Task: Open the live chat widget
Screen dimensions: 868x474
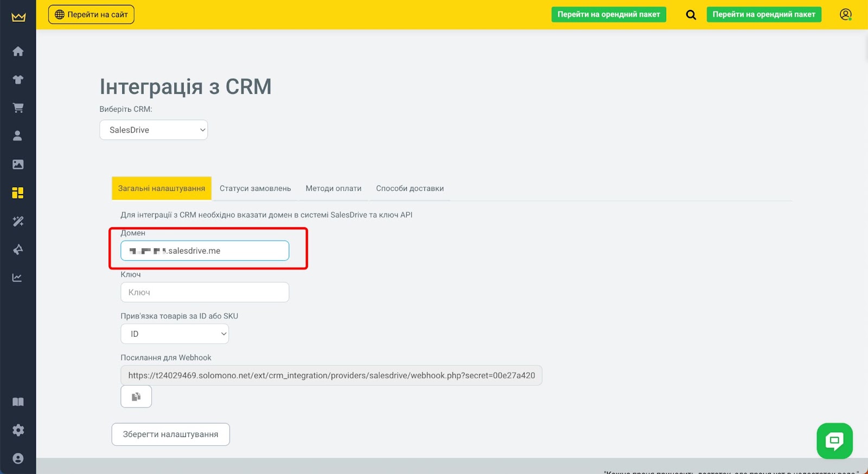Action: tap(834, 441)
